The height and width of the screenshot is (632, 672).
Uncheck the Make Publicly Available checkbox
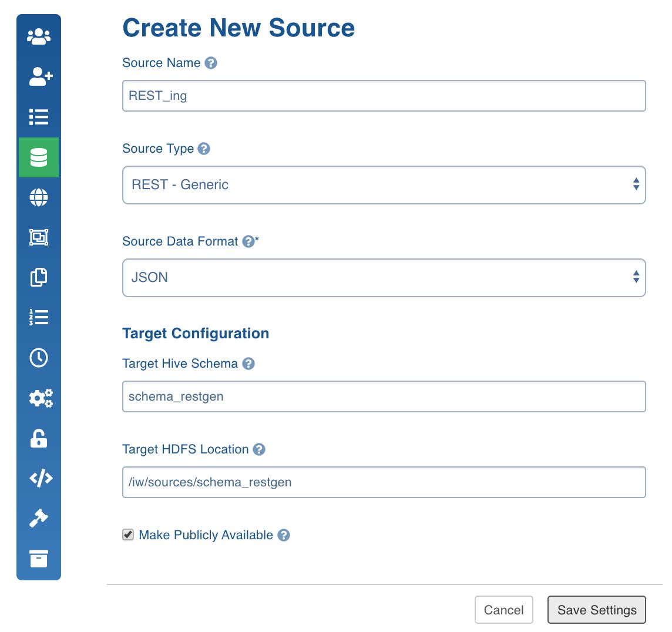tap(128, 534)
